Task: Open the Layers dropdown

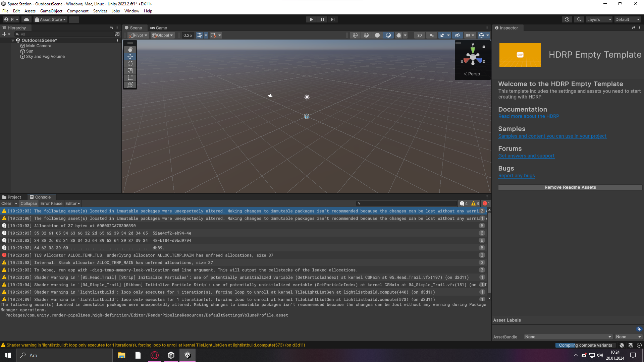Action: [599, 19]
